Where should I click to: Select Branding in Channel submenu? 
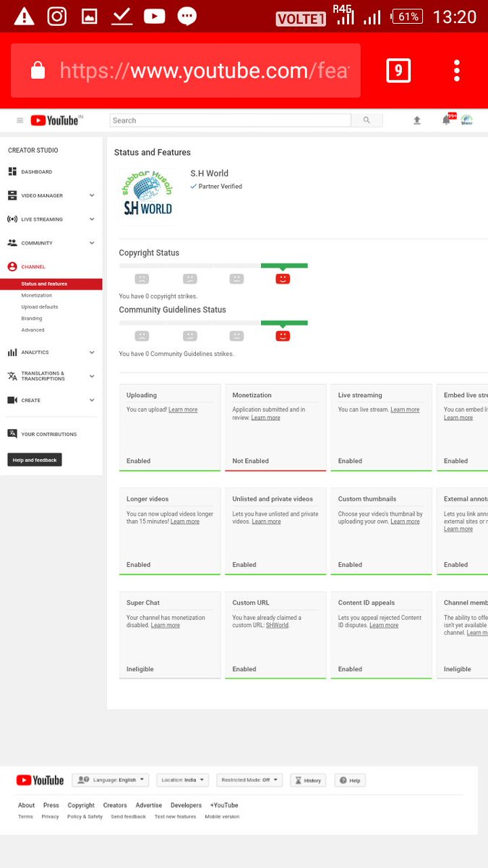[32, 318]
